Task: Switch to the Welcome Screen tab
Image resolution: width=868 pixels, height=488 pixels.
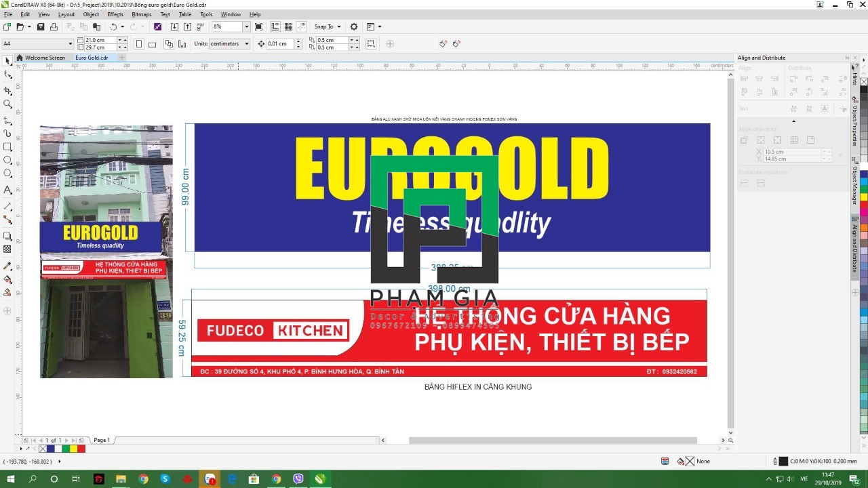Action: point(45,58)
